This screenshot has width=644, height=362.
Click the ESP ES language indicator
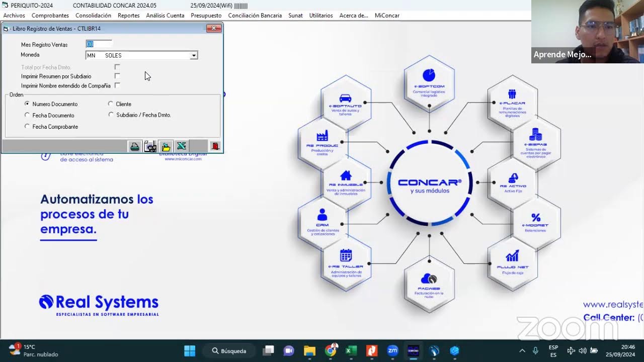[x=553, y=350]
